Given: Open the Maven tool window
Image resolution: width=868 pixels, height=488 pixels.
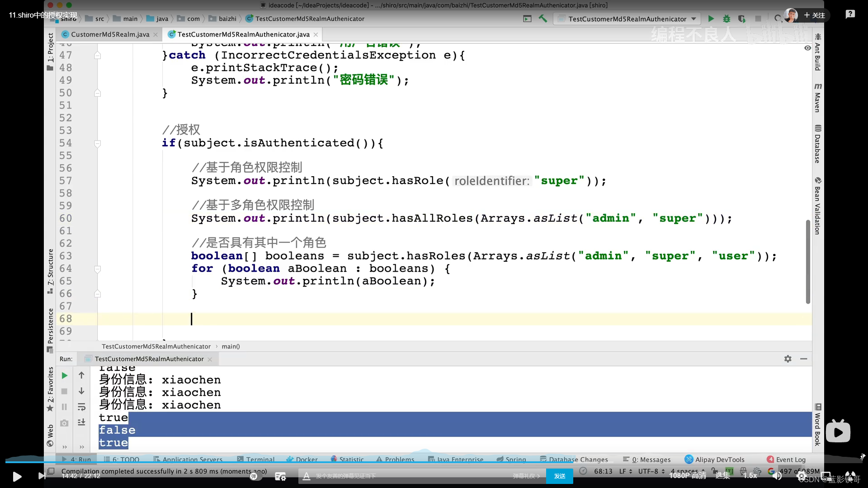Looking at the screenshot, I should point(817,98).
